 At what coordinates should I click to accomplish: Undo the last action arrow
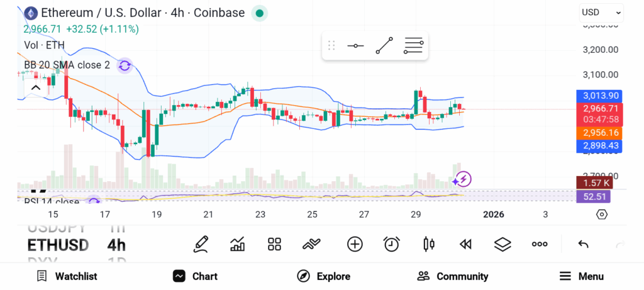tap(583, 244)
